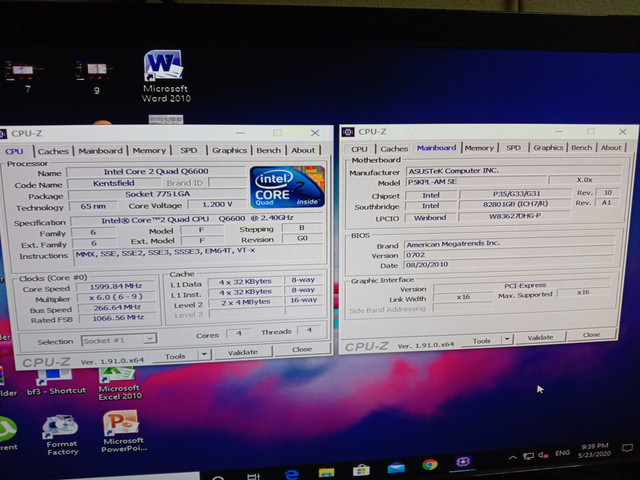The height and width of the screenshot is (480, 640).
Task: Open SPD tab in right CPU-Z window
Action: coord(513,147)
